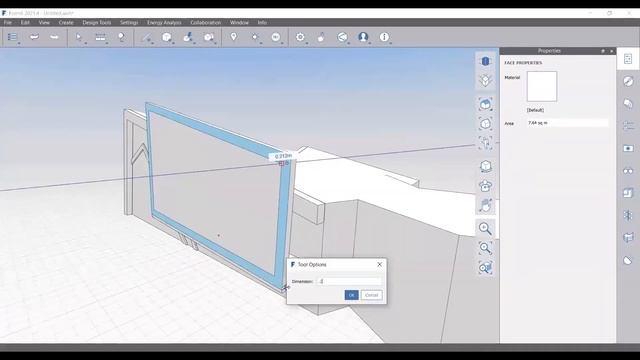The image size is (640, 360).
Task: Open the File menu
Action: pos(8,22)
